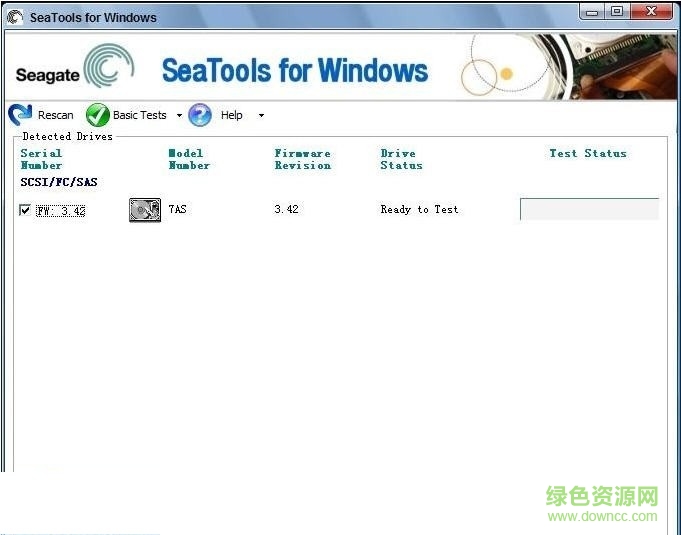Viewport: 681px width, 535px height.
Task: Click the SeaTools icon in the title bar
Action: click(x=15, y=17)
